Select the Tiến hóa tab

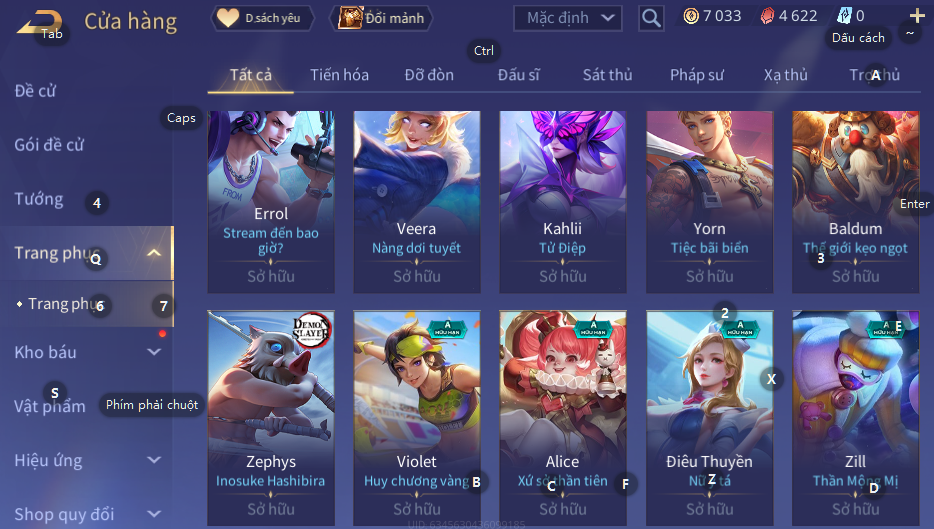point(339,75)
